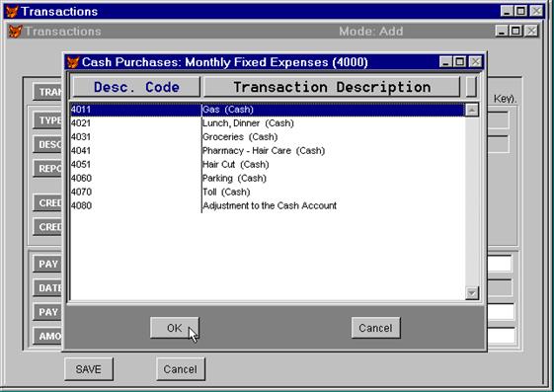Select the Parking (Cash) row

click(267, 179)
